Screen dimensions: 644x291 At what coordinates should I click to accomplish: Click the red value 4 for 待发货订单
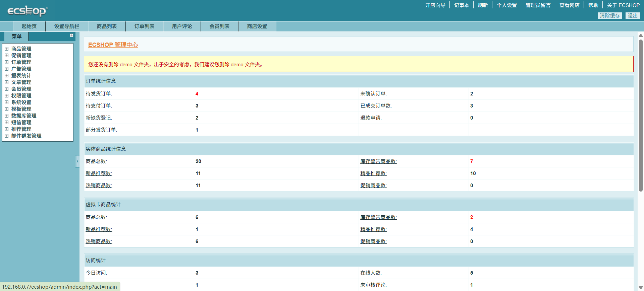tap(197, 94)
